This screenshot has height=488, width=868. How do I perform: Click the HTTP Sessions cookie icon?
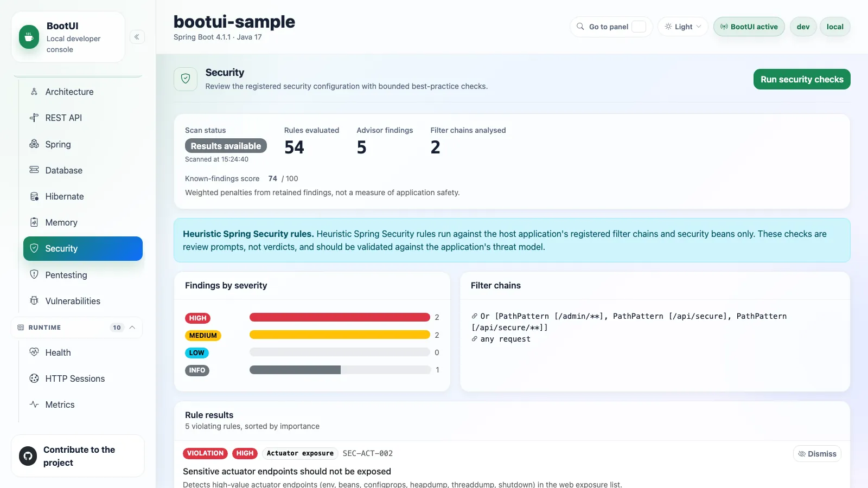(34, 378)
